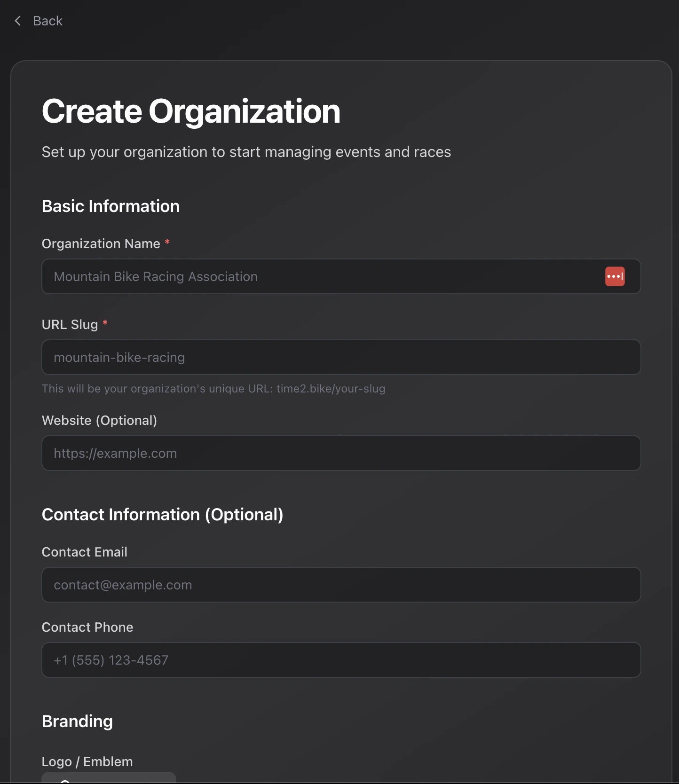The image size is (679, 784).
Task: Click the subtitle about managing events and races
Action: 246,152
